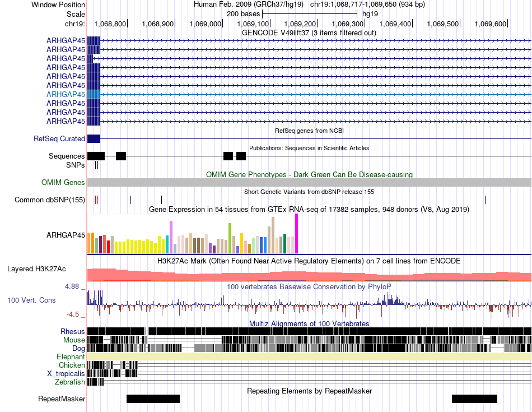Image resolution: width=532 pixels, height=412 pixels.
Task: Select the Scale label
Action: [76, 14]
